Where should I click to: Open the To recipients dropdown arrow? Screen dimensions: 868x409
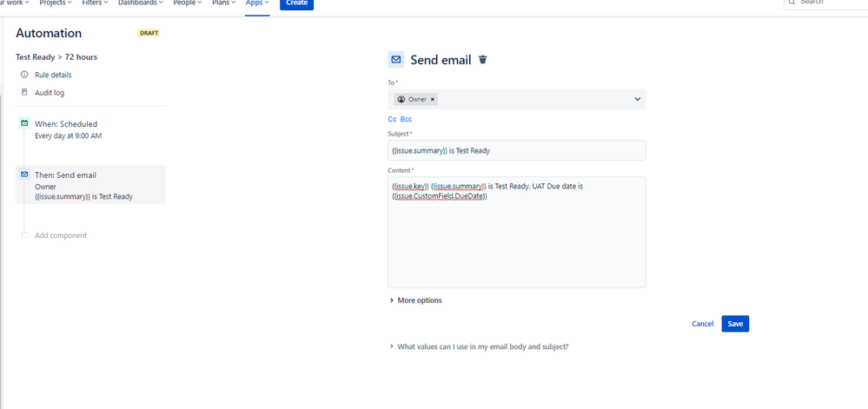pyautogui.click(x=637, y=99)
